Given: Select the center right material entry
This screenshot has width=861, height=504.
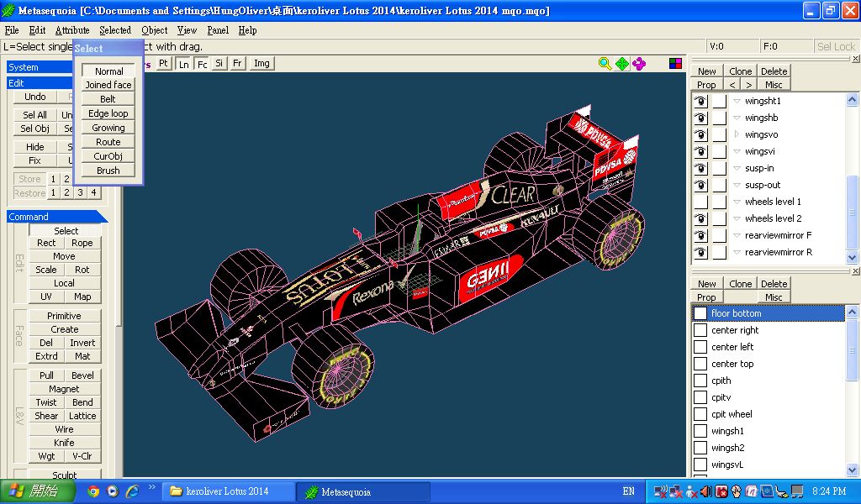Looking at the screenshot, I should click(735, 330).
